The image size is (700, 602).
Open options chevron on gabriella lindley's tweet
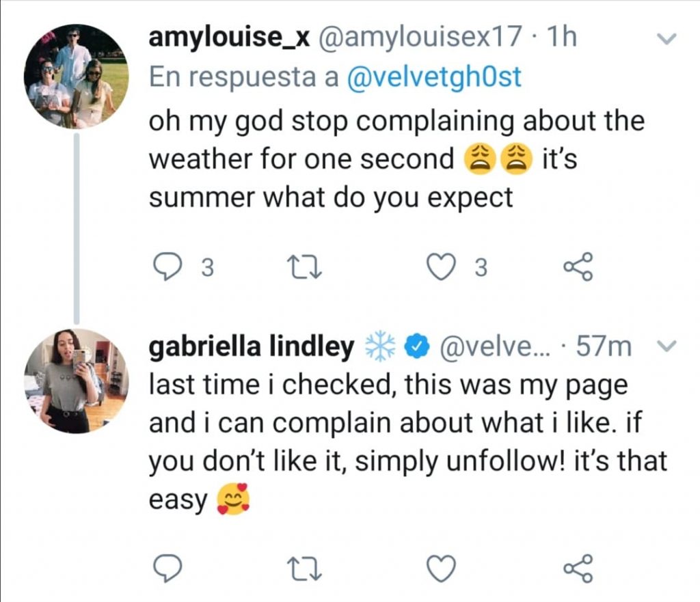(x=667, y=346)
